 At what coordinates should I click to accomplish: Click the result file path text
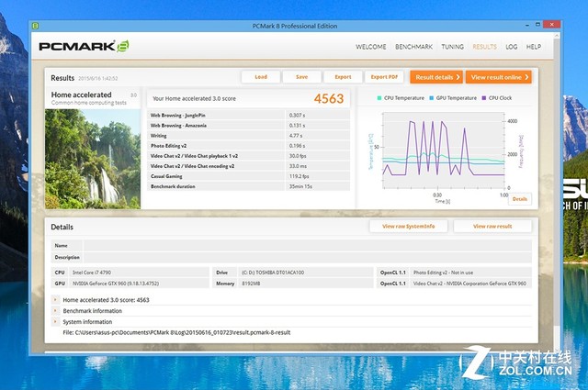pyautogui.click(x=176, y=332)
